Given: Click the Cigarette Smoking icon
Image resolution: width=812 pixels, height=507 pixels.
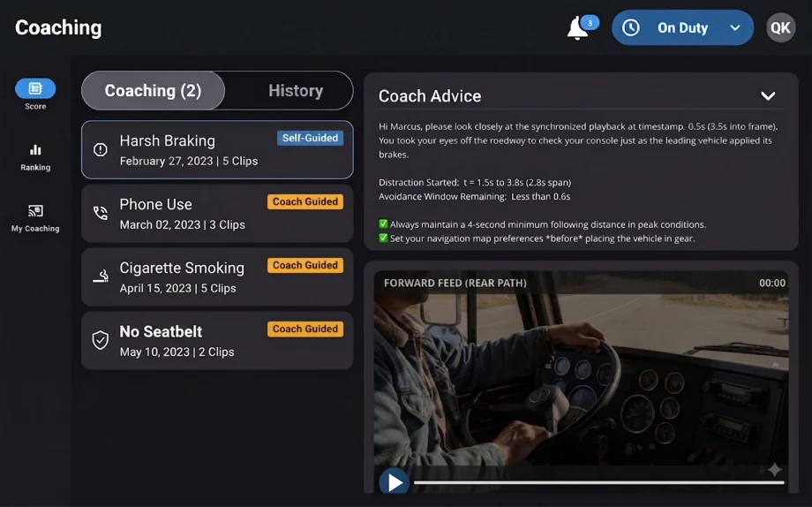Looking at the screenshot, I should 101,276.
